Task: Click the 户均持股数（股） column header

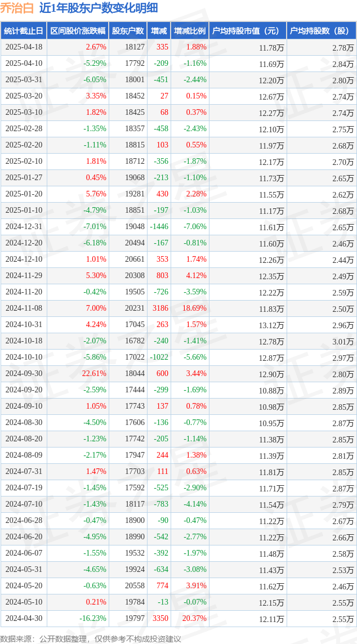Action: (x=322, y=31)
